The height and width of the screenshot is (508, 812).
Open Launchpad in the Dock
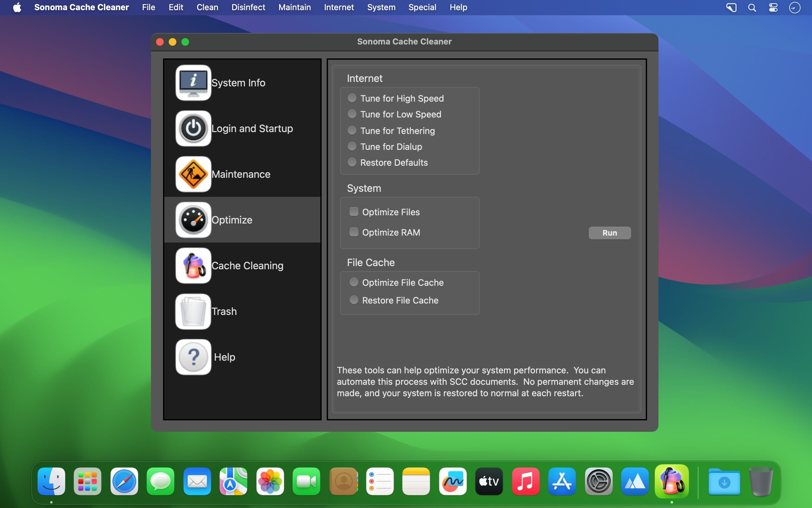point(88,481)
